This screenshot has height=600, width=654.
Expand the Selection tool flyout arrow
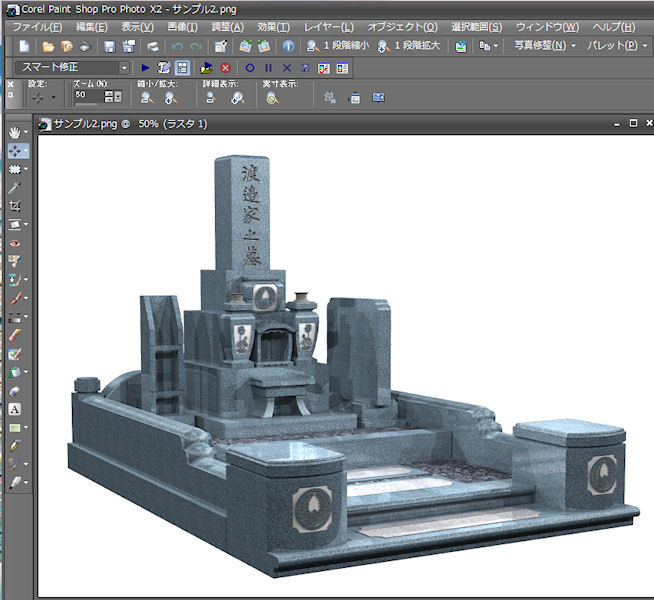(x=26, y=169)
